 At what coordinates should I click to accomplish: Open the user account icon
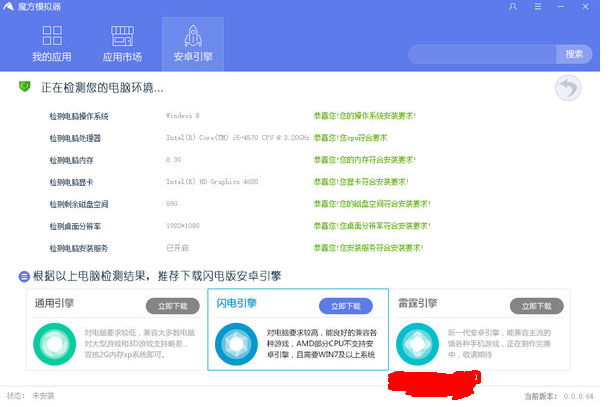pos(513,7)
